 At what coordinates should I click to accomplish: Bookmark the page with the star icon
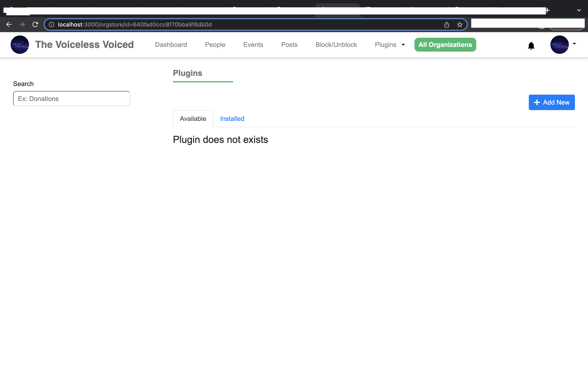coord(459,24)
